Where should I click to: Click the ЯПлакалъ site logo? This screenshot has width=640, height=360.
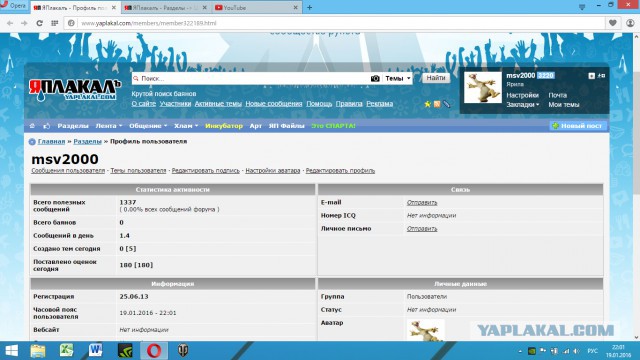coord(75,90)
